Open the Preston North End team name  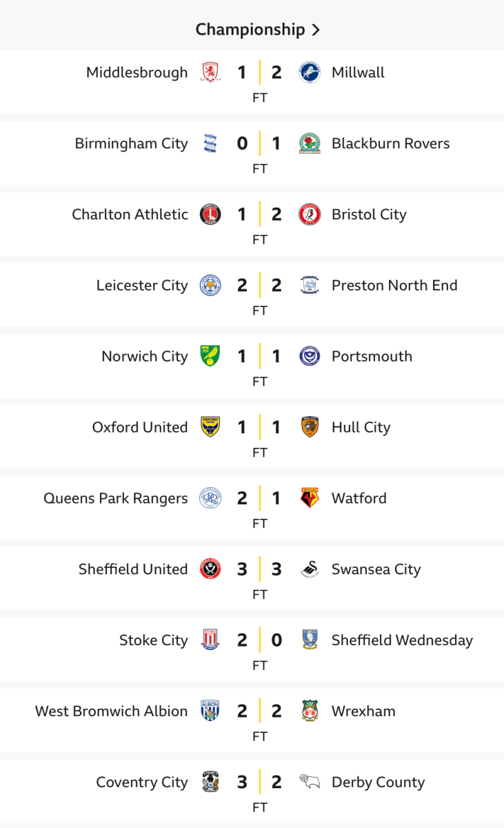[x=394, y=286]
